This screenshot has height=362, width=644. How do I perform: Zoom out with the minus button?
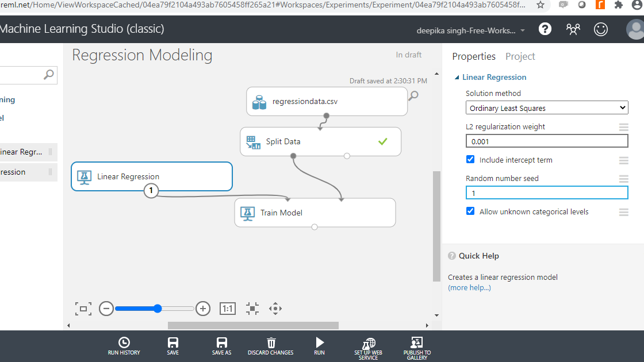(106, 309)
